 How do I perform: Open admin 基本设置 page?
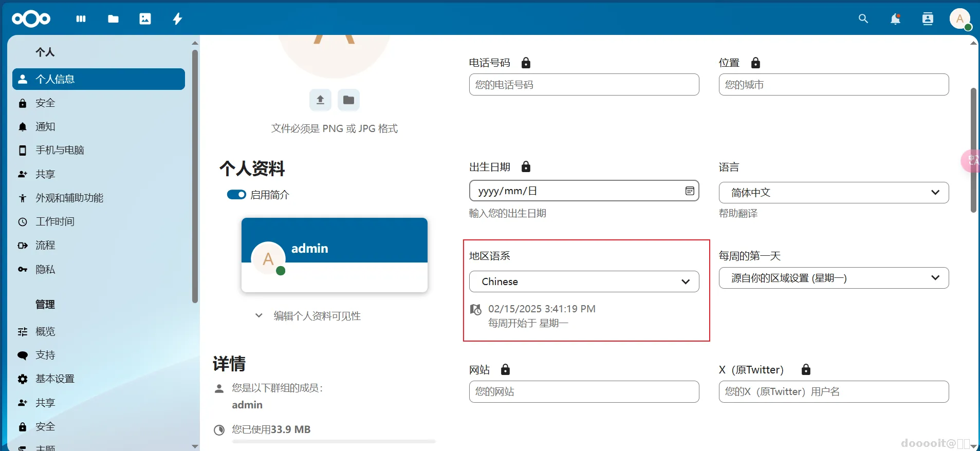tap(99, 379)
